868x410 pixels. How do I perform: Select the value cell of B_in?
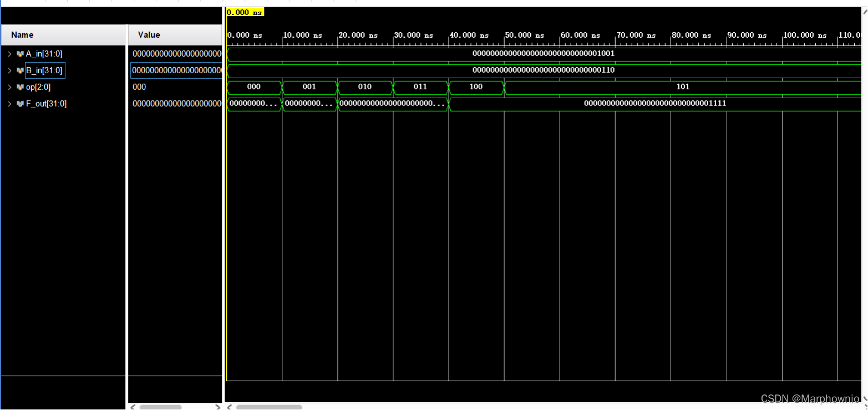176,70
